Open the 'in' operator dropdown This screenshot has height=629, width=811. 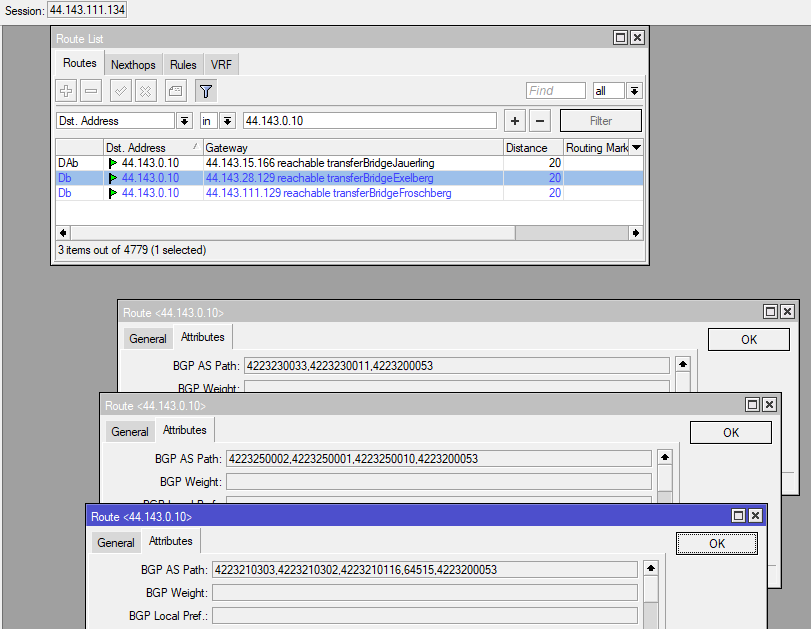(x=227, y=121)
